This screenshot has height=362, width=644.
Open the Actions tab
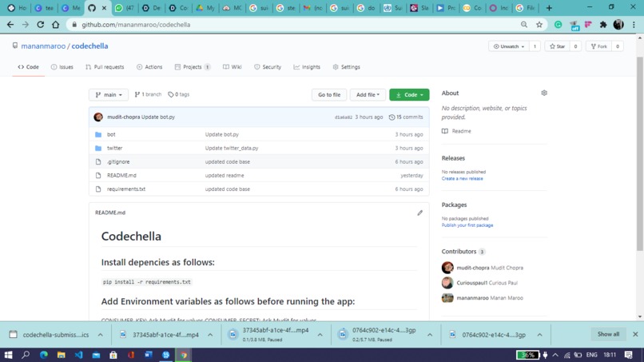pos(149,67)
